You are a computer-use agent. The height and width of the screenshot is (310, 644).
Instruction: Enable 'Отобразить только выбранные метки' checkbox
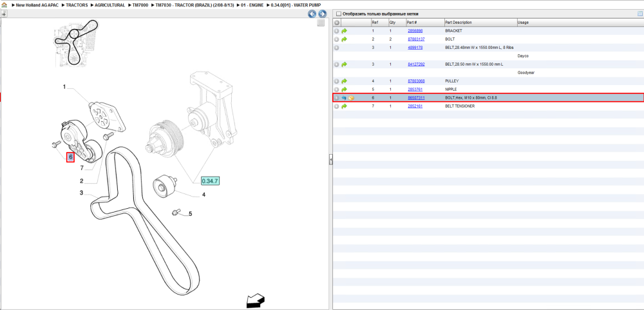click(339, 14)
